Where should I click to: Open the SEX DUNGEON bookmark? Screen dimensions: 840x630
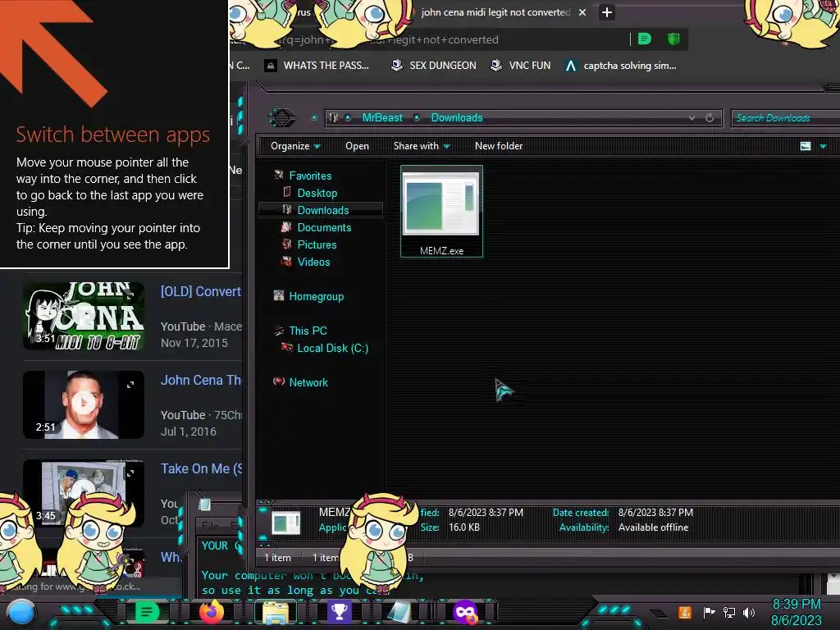(433, 66)
